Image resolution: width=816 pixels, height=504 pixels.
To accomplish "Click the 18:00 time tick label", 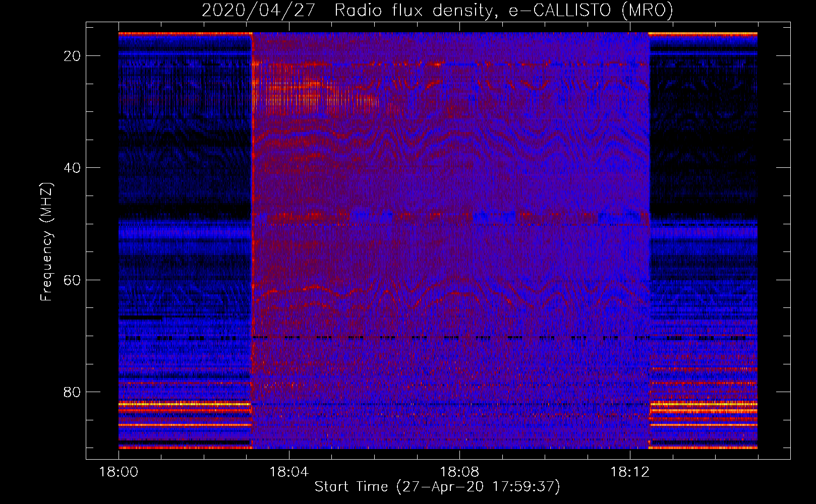I will tap(119, 472).
